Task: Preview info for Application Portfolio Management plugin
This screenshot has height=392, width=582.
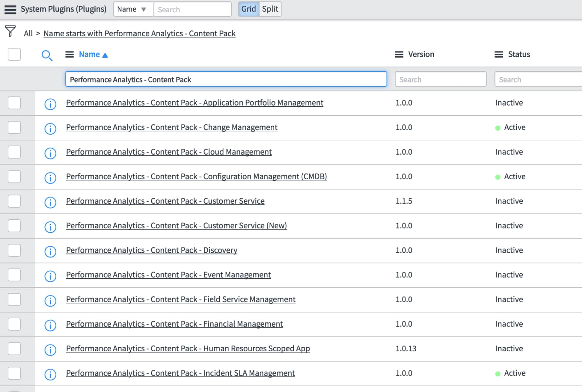Action: pos(50,104)
